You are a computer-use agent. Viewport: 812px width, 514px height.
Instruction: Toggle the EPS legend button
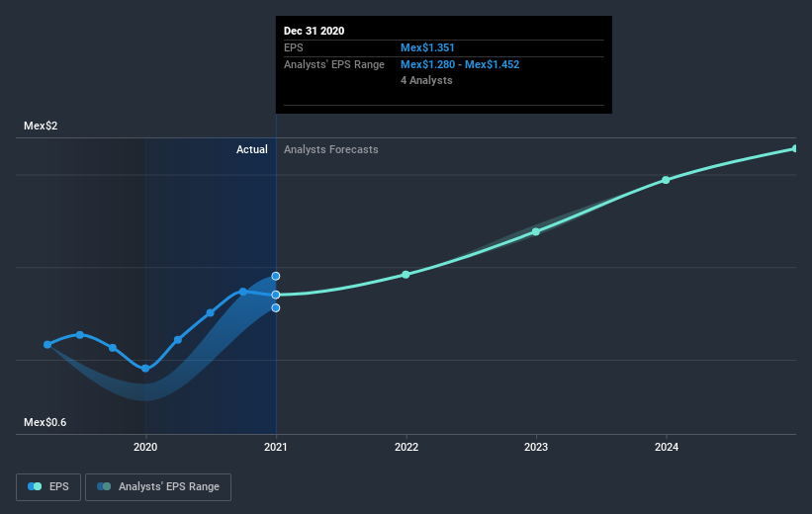tap(48, 486)
